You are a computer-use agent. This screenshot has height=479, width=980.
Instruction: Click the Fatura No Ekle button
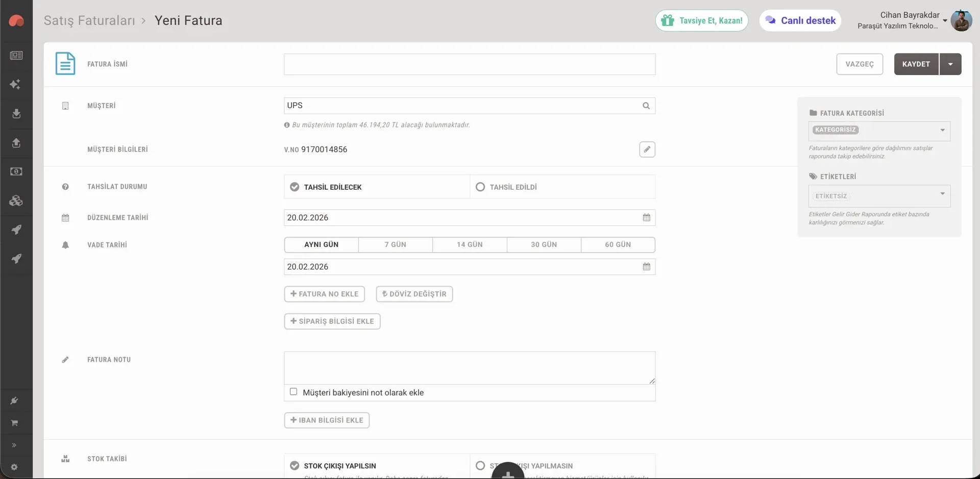pos(325,294)
